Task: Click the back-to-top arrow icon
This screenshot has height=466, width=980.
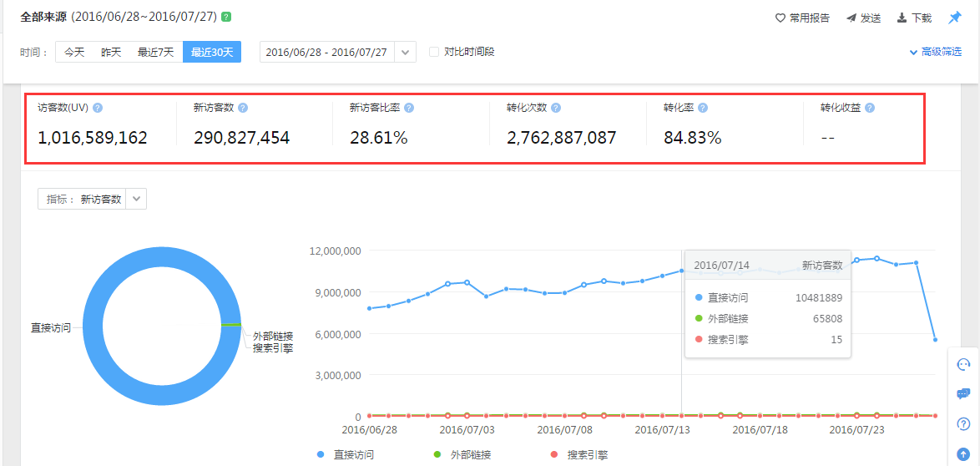Action: [963, 453]
